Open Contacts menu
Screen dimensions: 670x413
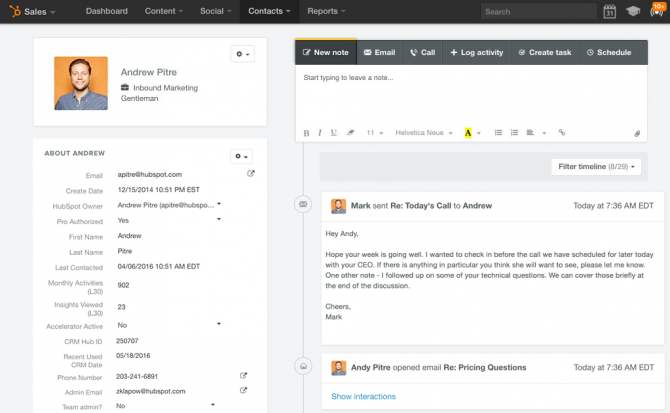click(269, 11)
